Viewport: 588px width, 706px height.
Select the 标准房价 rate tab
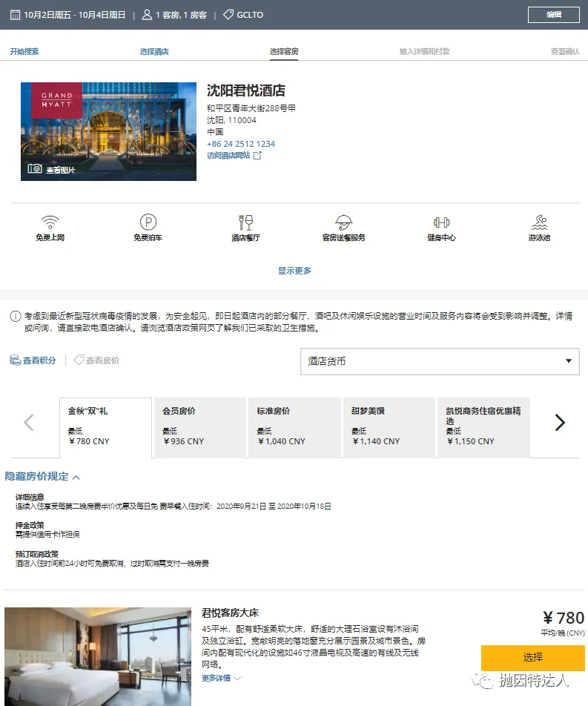point(295,428)
